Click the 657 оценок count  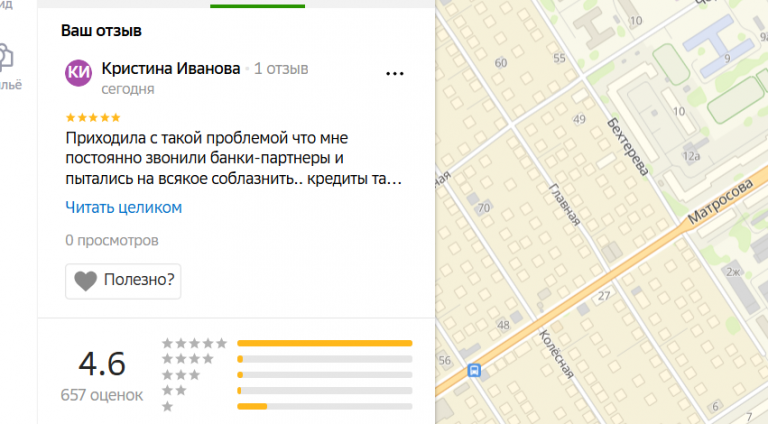102,395
